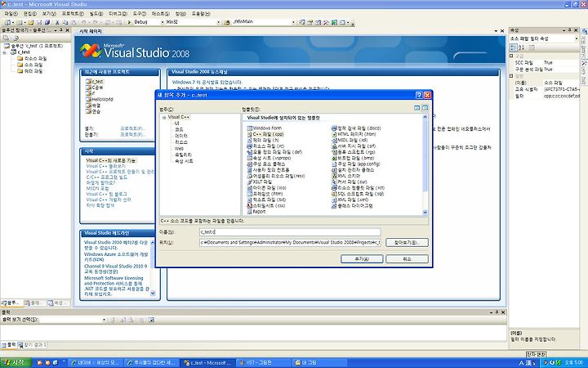588x368 pixels.
Task: Select the Windows Form template
Action: click(265, 128)
